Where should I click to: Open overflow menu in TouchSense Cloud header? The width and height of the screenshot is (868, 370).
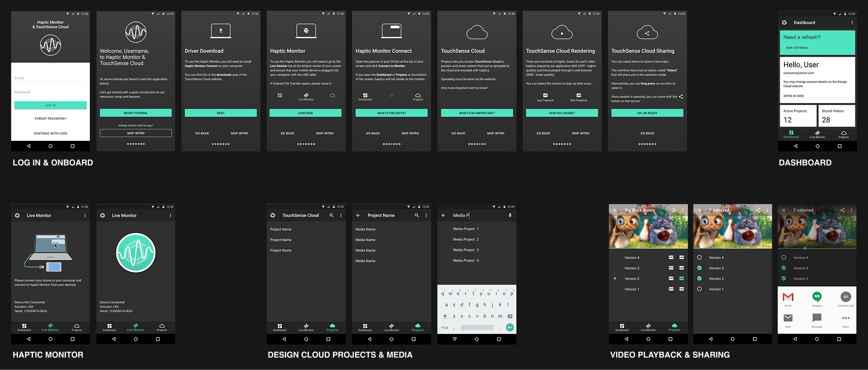click(341, 215)
